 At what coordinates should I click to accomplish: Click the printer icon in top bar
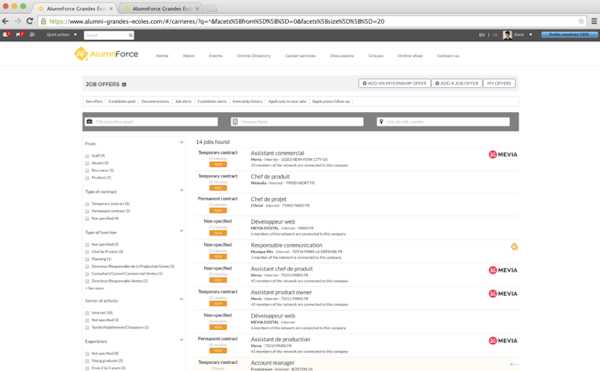32,34
